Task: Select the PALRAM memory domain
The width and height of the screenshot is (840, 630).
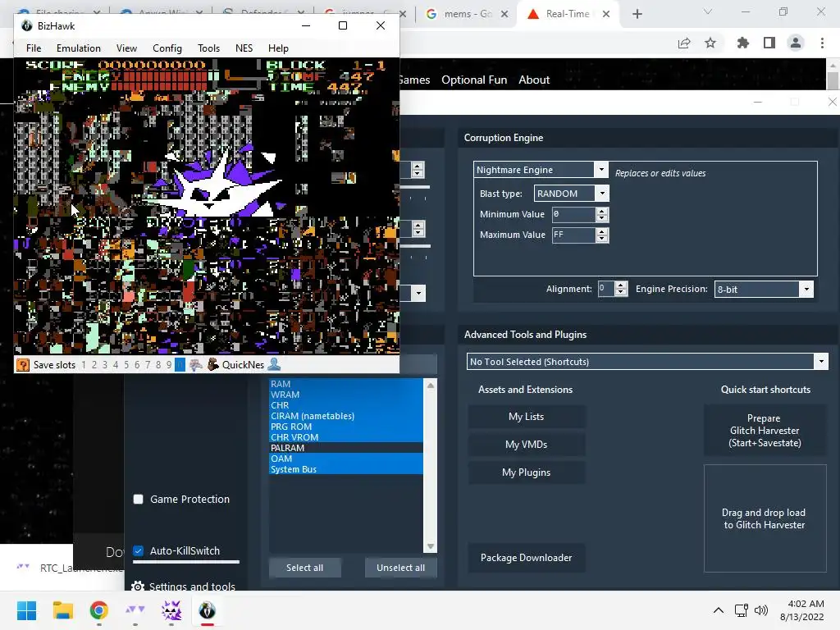Action: tap(346, 448)
